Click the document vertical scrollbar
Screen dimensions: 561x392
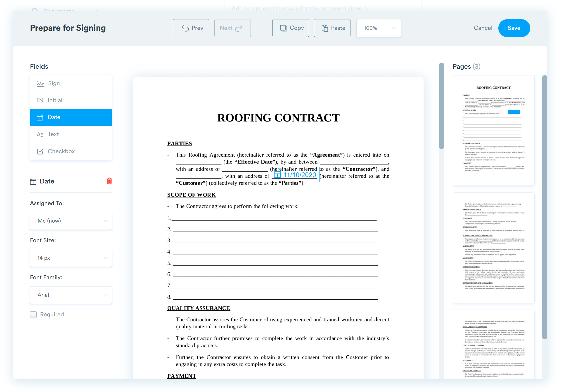441,106
